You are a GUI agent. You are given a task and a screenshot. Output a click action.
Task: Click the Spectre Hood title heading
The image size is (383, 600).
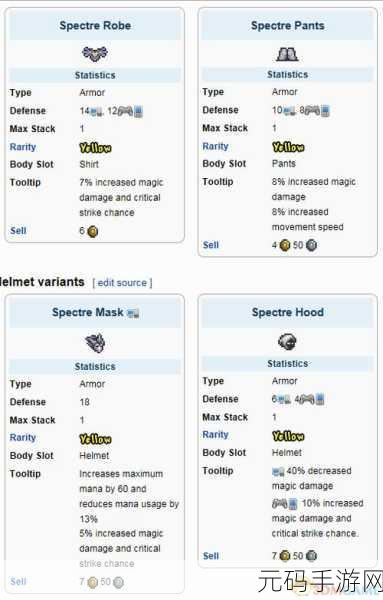pyautogui.click(x=288, y=312)
